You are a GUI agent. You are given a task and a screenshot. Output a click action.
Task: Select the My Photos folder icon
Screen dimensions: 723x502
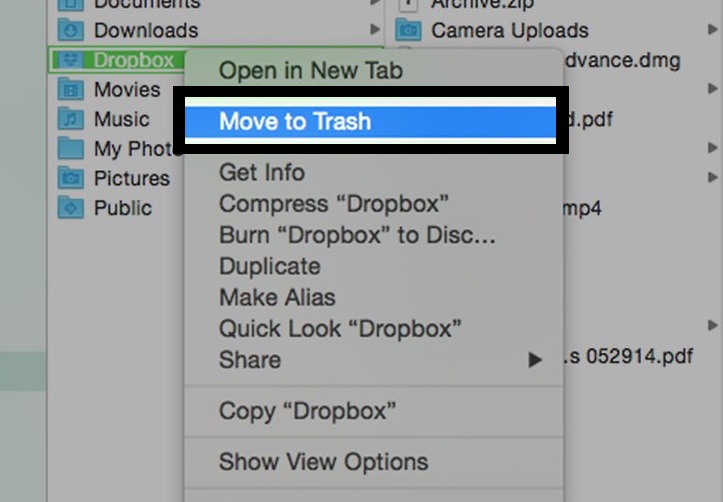coord(71,148)
